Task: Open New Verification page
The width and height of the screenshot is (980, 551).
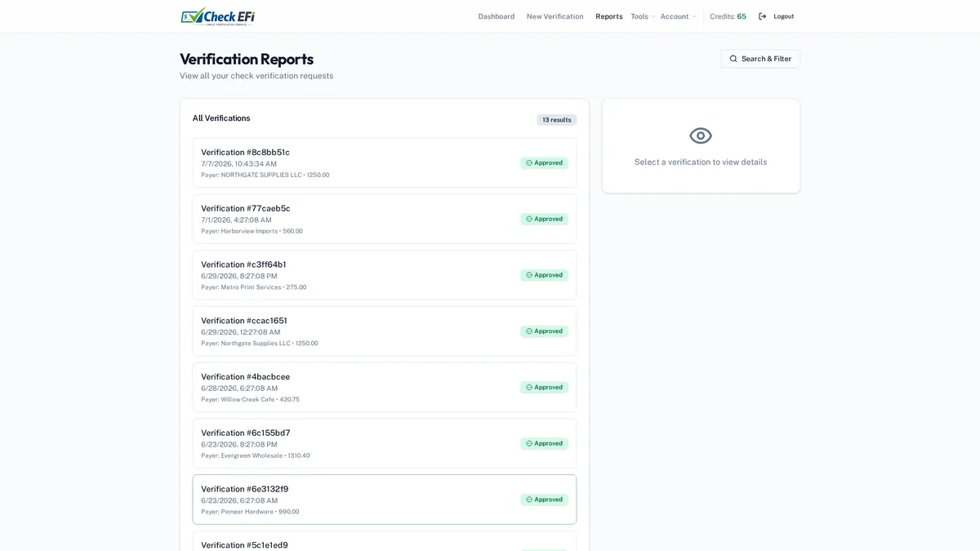Action: 555,16
